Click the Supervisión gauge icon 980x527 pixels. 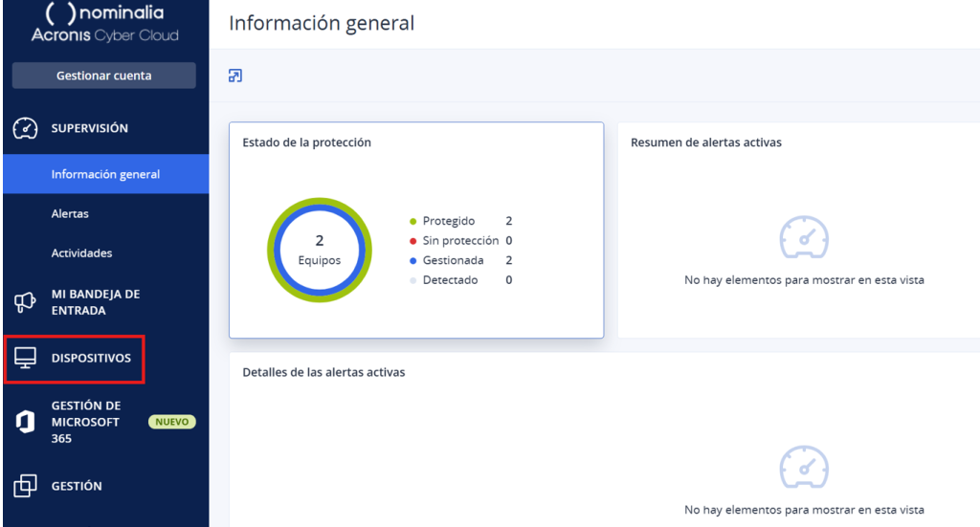pos(25,128)
